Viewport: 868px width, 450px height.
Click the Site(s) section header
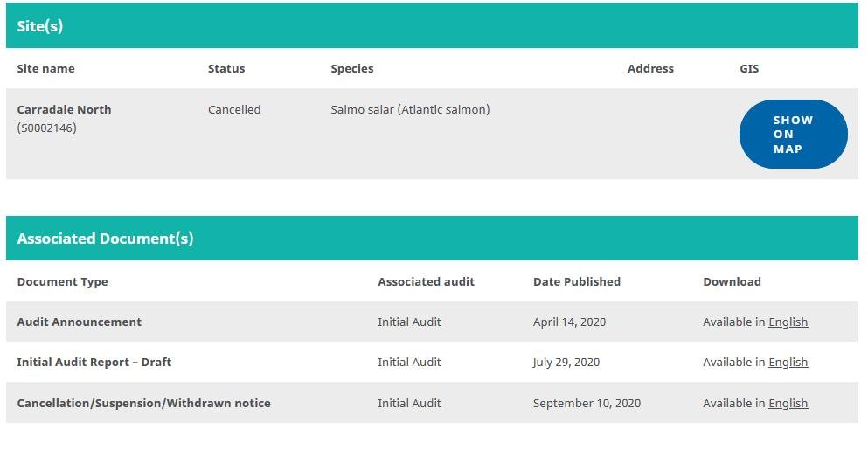pyautogui.click(x=40, y=26)
